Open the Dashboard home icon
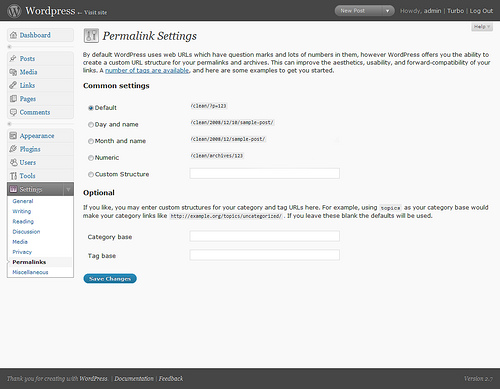 point(13,35)
